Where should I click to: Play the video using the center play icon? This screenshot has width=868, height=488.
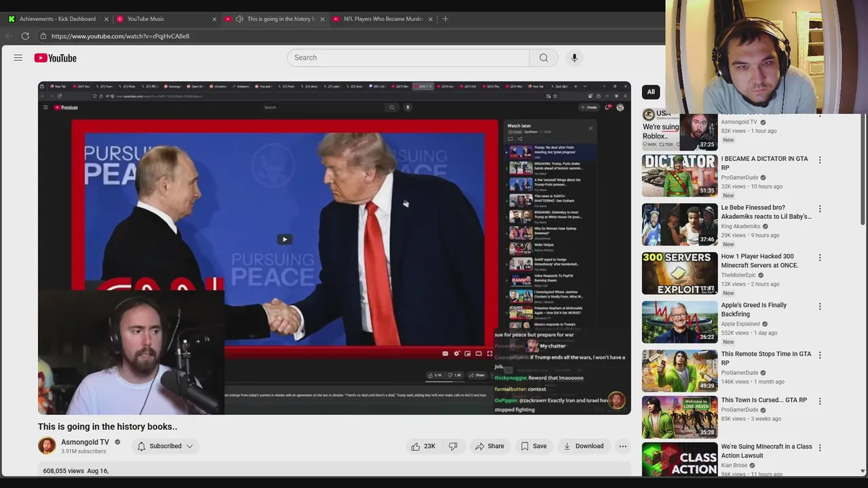285,239
